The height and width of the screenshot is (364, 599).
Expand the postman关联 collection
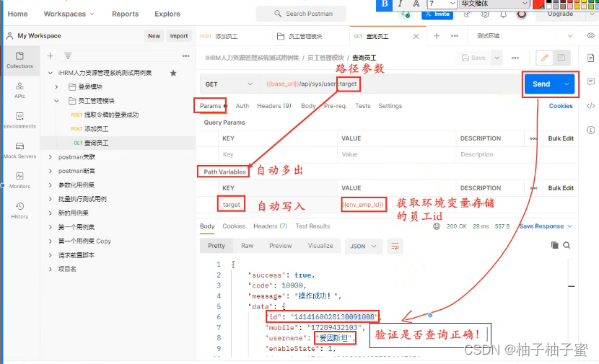[x=50, y=157]
